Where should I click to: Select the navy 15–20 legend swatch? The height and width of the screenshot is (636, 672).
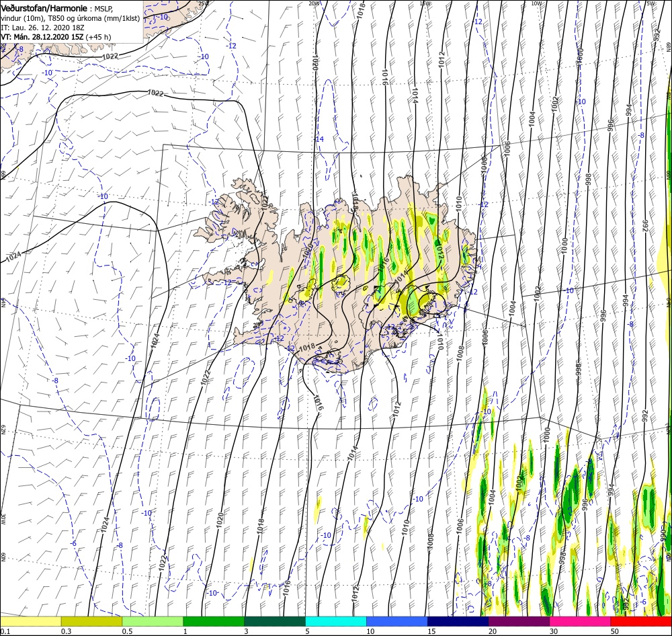pyautogui.click(x=458, y=621)
